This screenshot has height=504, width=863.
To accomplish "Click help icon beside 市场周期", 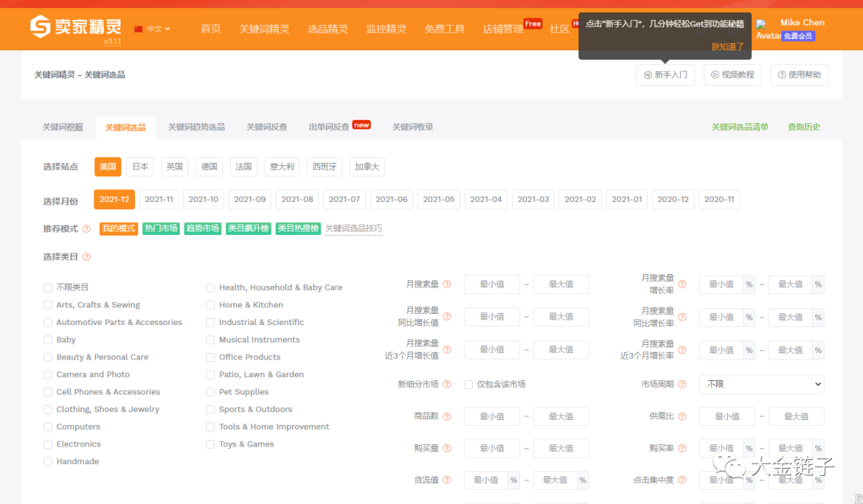I will [x=682, y=384].
